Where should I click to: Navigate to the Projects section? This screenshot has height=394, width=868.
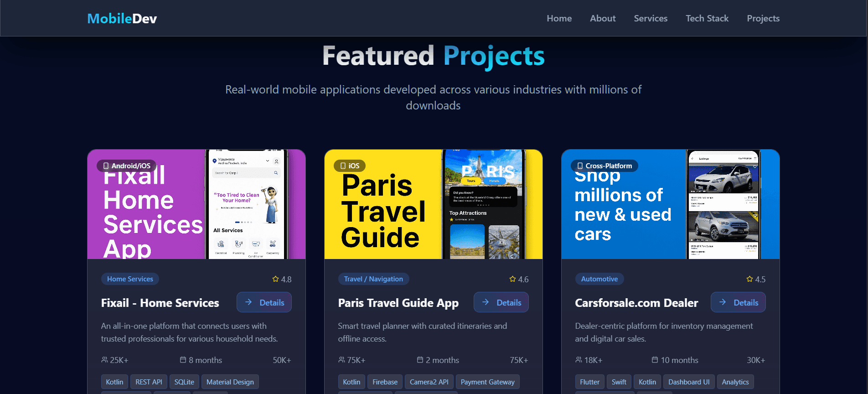point(763,18)
